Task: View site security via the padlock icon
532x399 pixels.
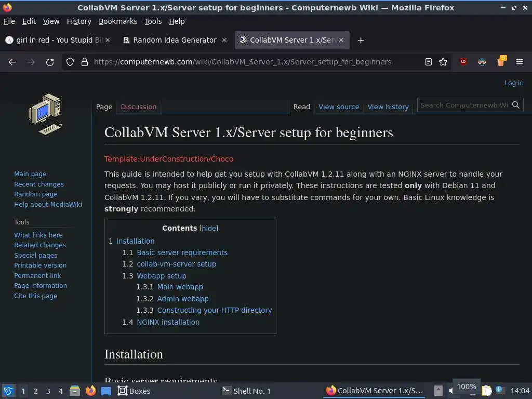Action: click(x=85, y=62)
